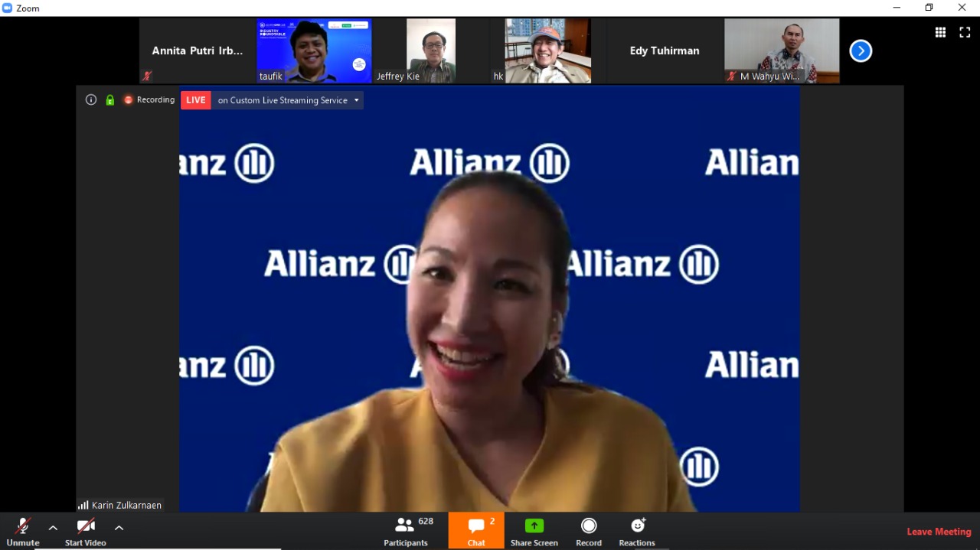Select the Edy Tuhirman participant tile
980x550 pixels.
click(x=665, y=51)
